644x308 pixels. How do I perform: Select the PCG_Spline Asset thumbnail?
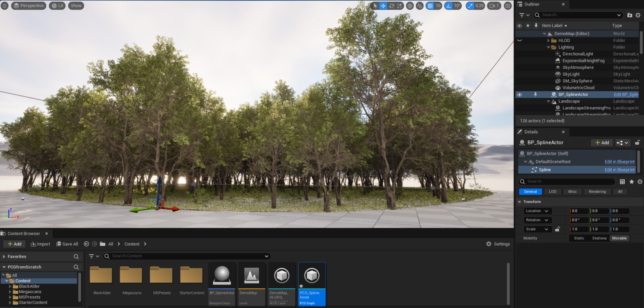point(312,276)
